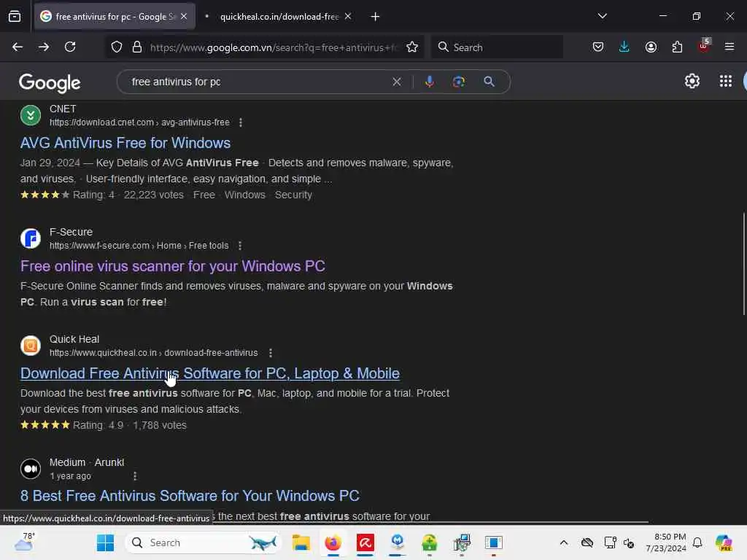This screenshot has width=747, height=560.
Task: Reload the current page
Action: point(70,47)
